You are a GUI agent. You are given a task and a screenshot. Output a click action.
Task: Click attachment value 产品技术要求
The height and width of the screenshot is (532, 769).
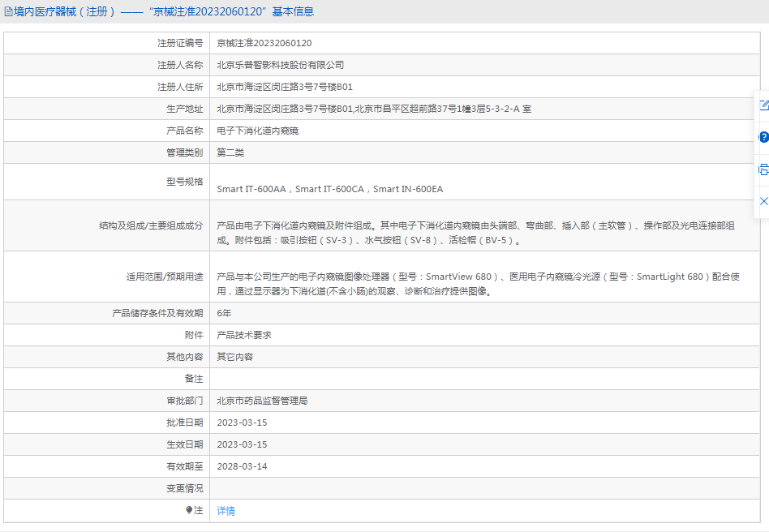[243, 335]
